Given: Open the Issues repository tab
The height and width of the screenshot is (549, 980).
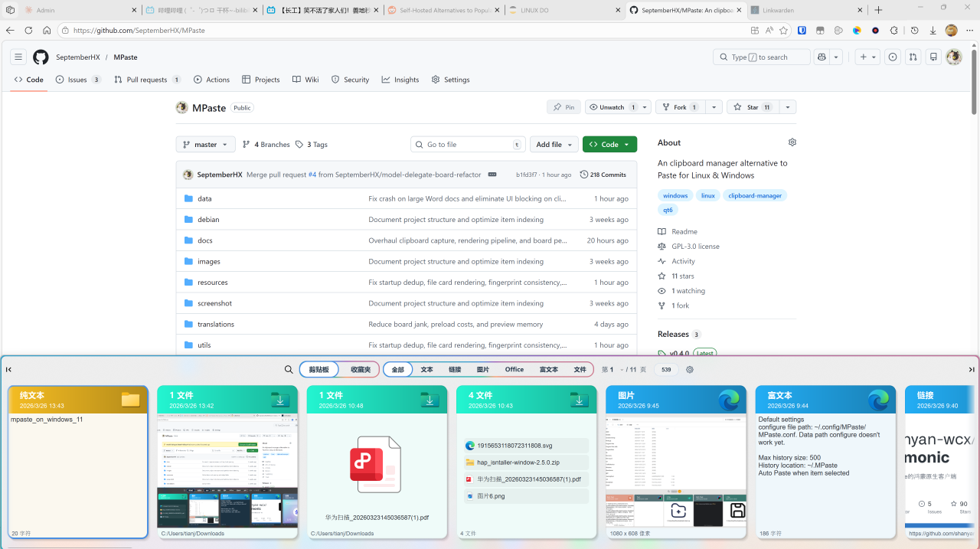Looking at the screenshot, I should (x=78, y=80).
